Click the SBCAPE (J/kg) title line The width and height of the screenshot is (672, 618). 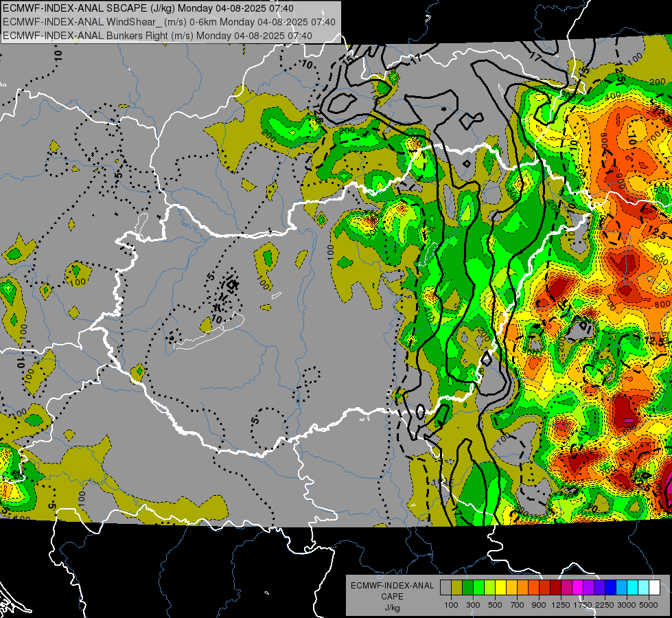(x=148, y=8)
